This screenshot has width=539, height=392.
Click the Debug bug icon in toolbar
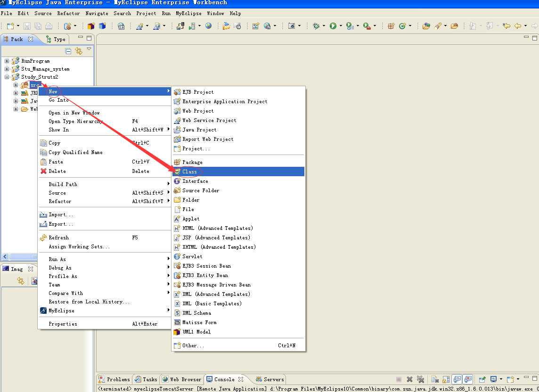coord(316,26)
